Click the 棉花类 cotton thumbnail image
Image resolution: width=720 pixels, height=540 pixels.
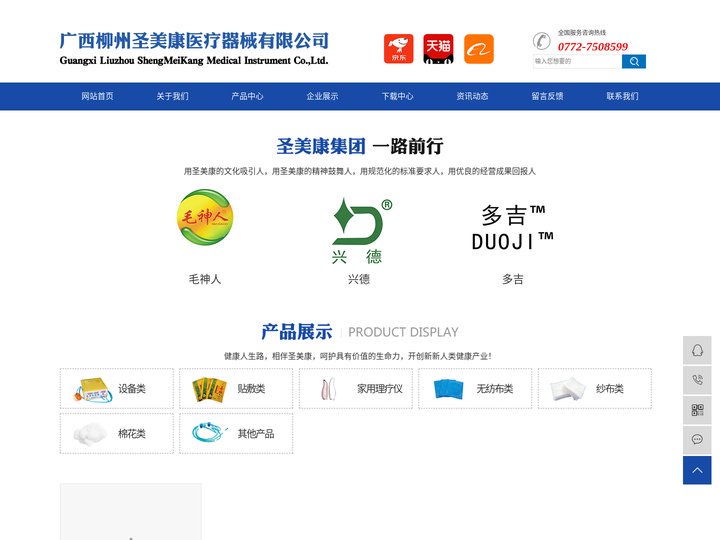click(x=90, y=434)
